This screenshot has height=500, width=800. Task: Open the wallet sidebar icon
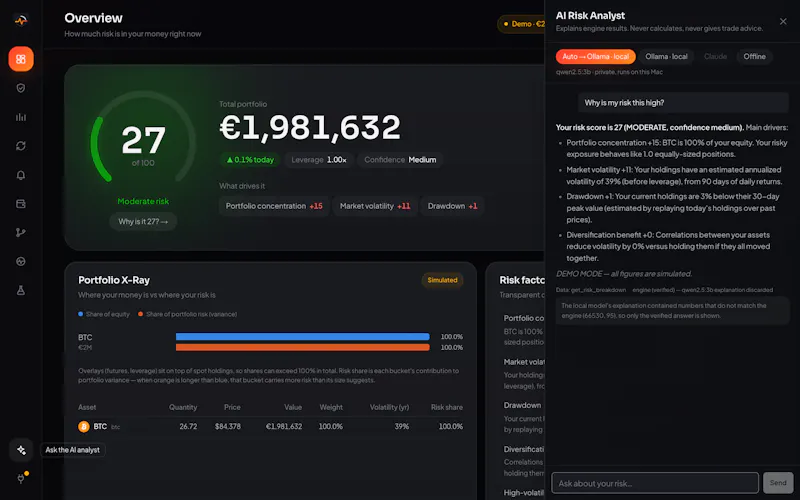(21, 204)
